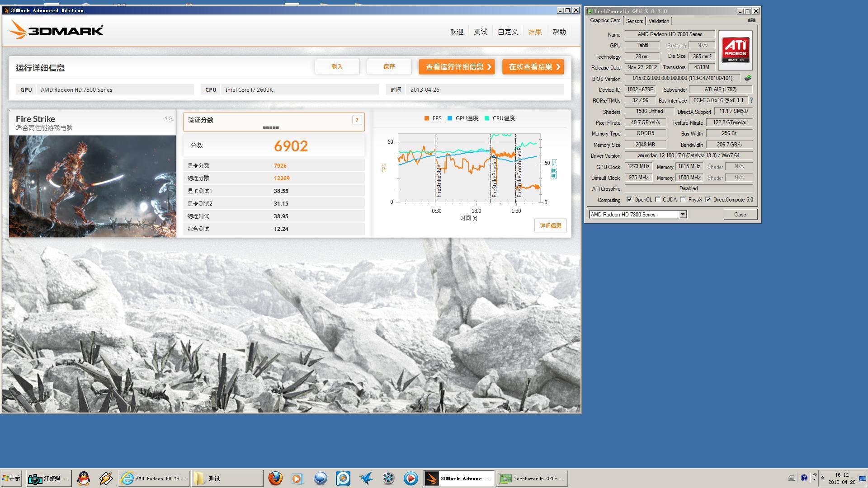Click the BIOS save chip icon in GPU-Z
The height and width of the screenshot is (488, 868).
pos(748,78)
